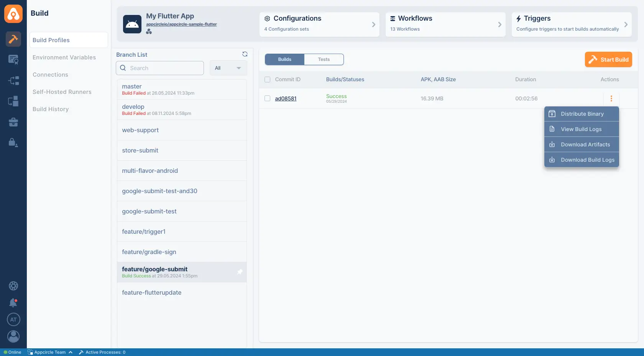Image resolution: width=644 pixels, height=356 pixels.
Task: Open the All branch filter dropdown
Action: 228,68
